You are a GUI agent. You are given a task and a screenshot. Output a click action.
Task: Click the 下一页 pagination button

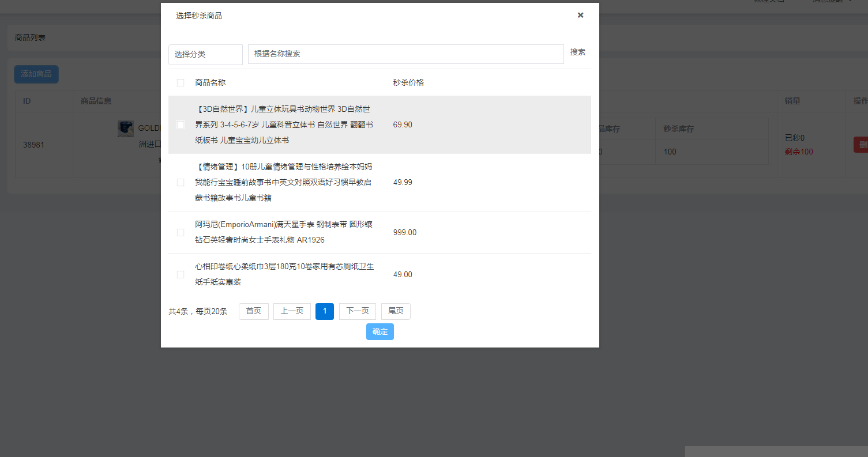point(358,311)
